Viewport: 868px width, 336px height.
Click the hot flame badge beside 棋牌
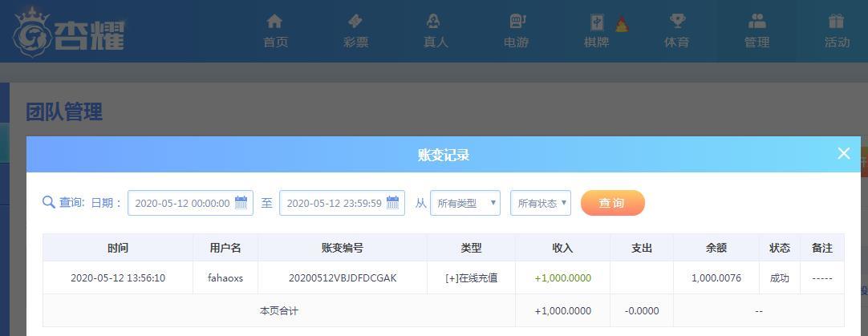point(622,24)
